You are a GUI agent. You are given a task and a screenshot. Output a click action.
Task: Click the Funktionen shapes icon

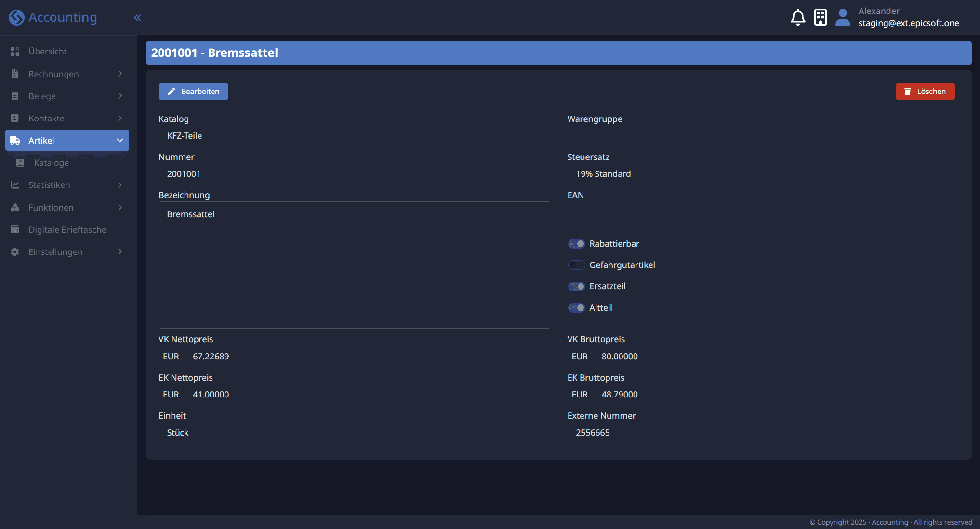pos(15,207)
